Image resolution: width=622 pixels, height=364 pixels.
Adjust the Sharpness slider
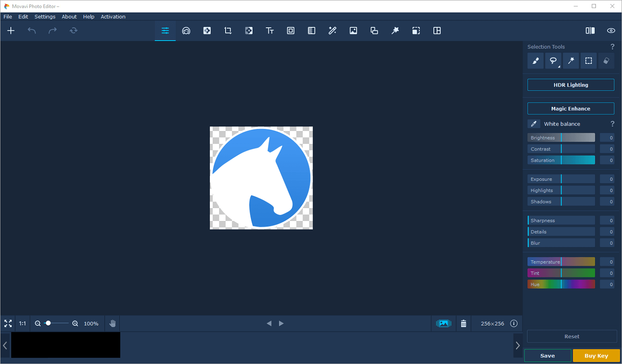click(561, 221)
